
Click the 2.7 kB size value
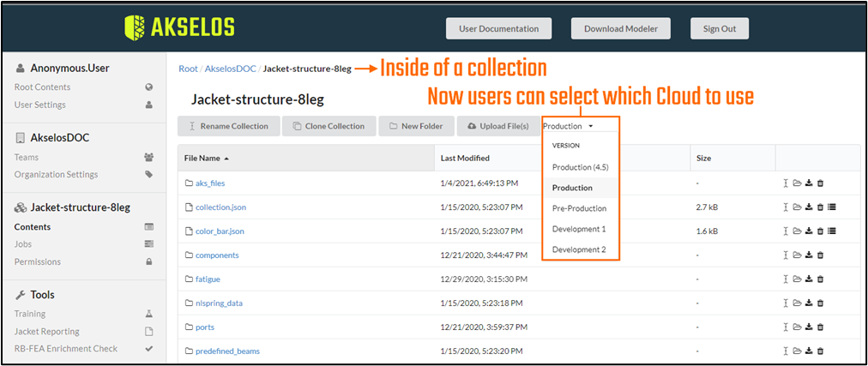(708, 207)
